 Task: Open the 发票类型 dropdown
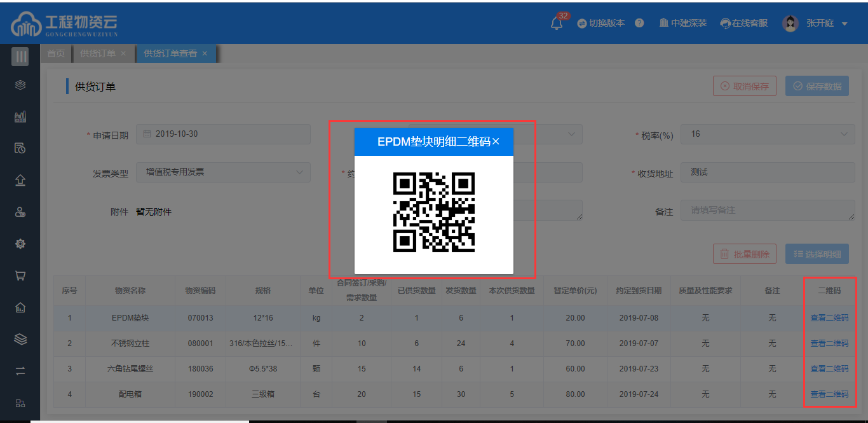(223, 172)
